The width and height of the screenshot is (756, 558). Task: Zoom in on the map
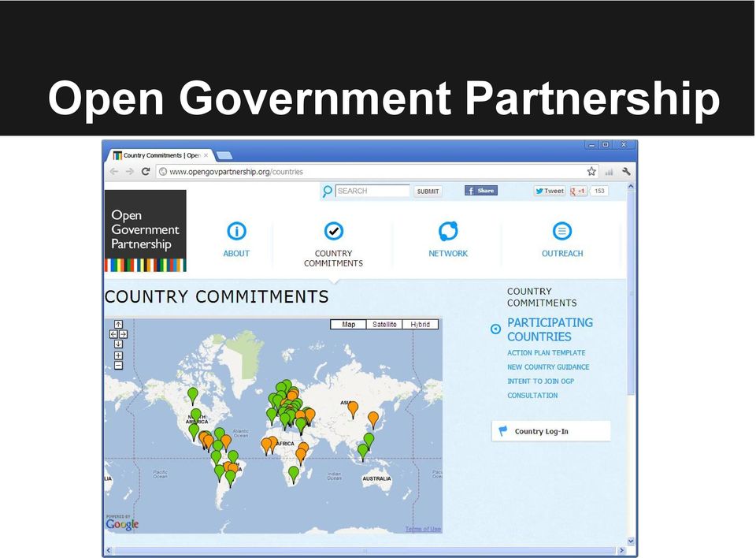point(119,355)
